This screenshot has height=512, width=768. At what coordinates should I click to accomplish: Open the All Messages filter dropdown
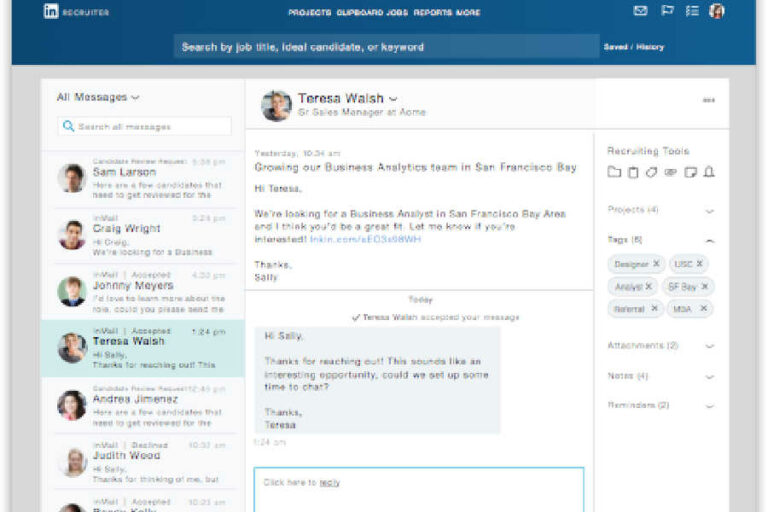(98, 97)
